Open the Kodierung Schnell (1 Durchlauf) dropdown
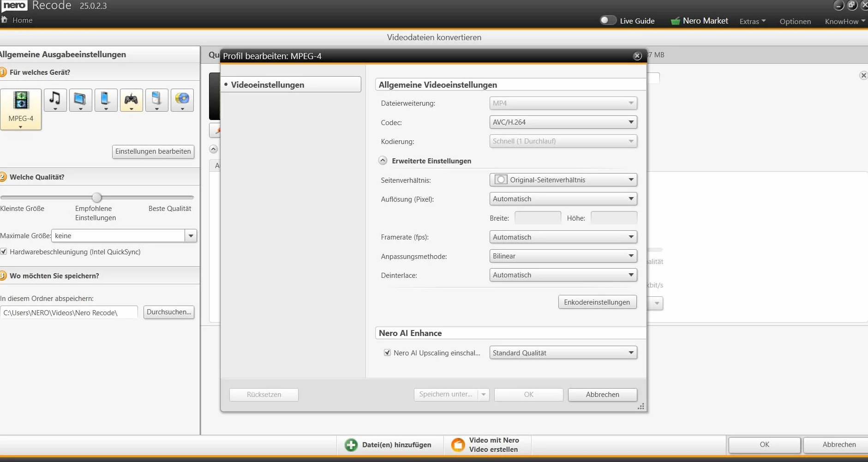The height and width of the screenshot is (462, 868). click(x=563, y=141)
